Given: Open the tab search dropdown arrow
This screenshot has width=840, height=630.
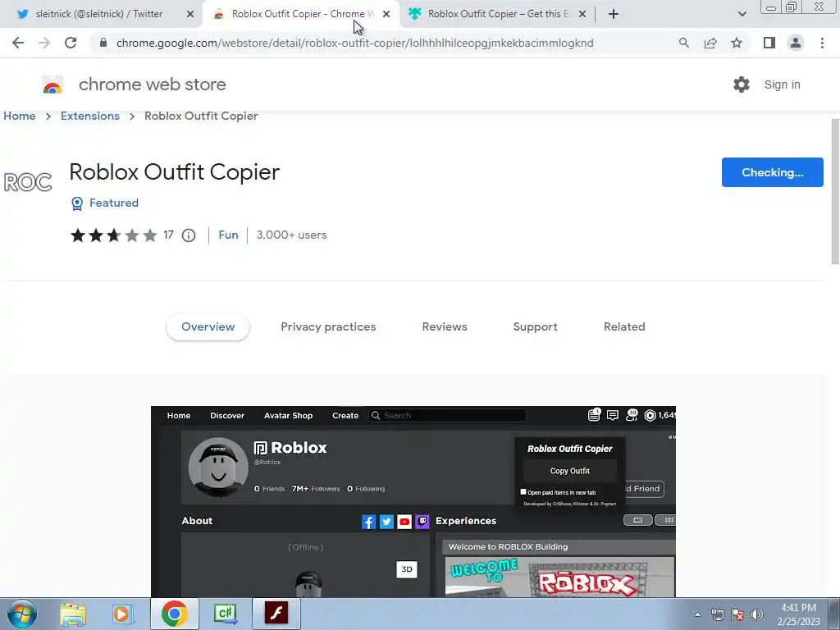Looking at the screenshot, I should pyautogui.click(x=742, y=14).
